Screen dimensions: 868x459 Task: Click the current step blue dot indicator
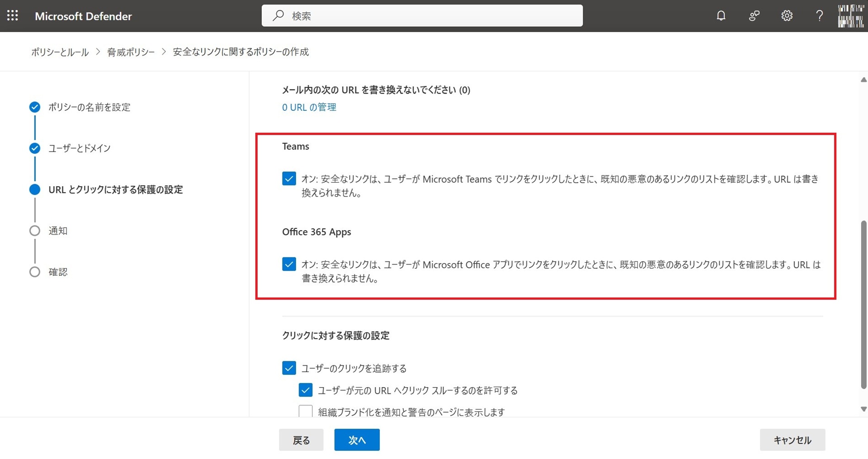pyautogui.click(x=35, y=189)
